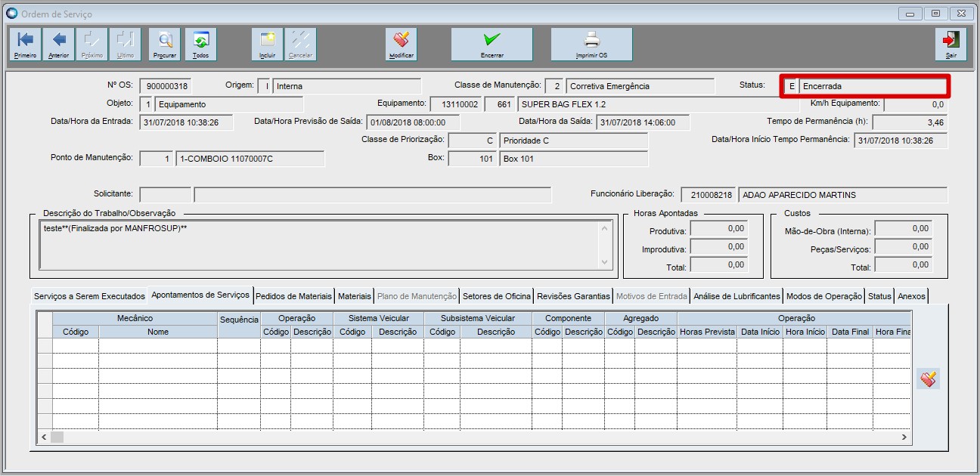Click the grid's scroll-left arrow
The width and height of the screenshot is (980, 476).
pos(44,437)
